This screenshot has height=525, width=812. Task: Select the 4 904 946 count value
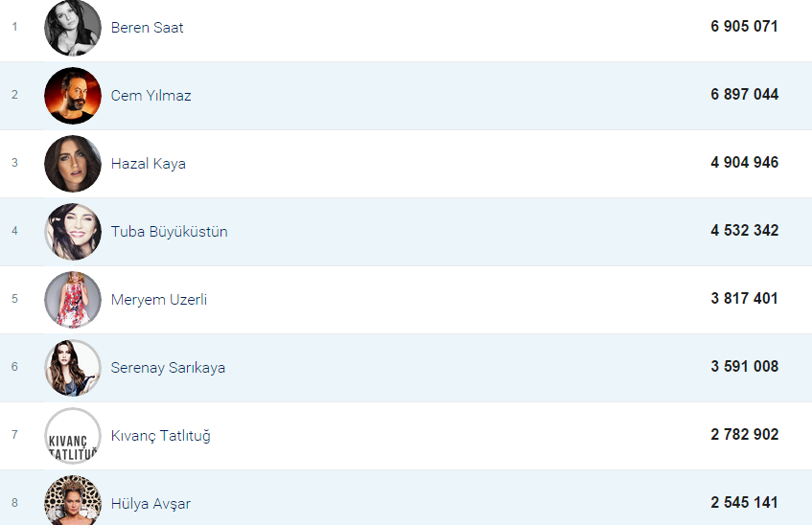click(744, 163)
